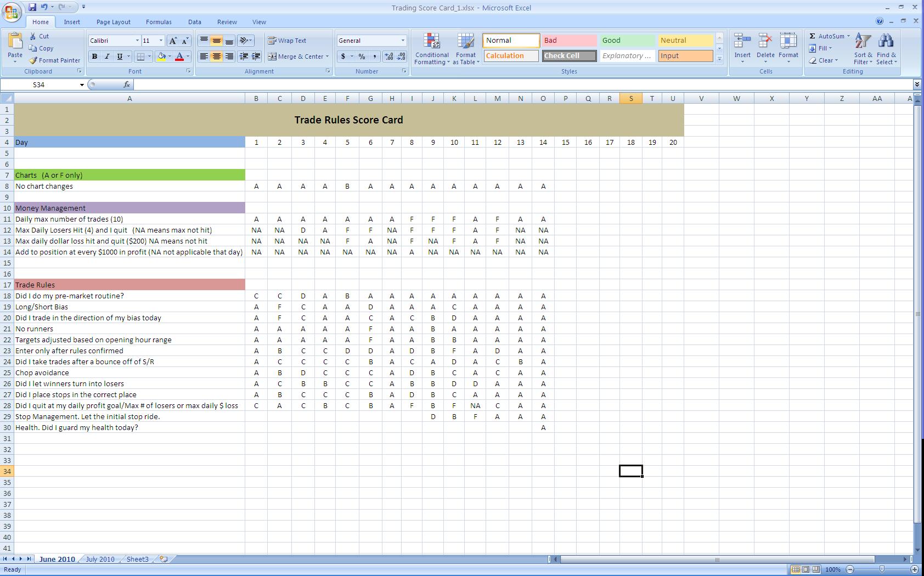The image size is (924, 576).
Task: Apply the Bad cell style
Action: point(569,41)
